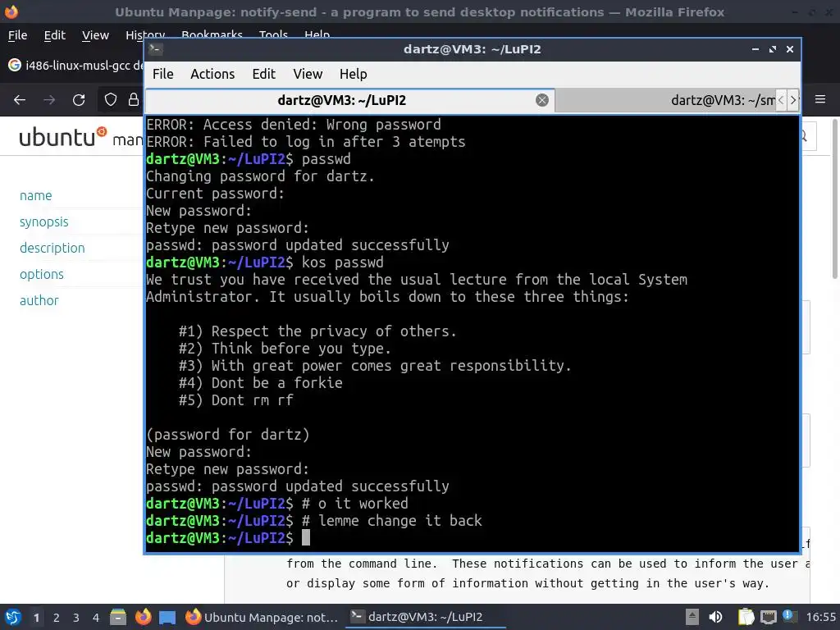This screenshot has width=840, height=630.
Task: Open the terminal Edit menu
Action: (263, 74)
